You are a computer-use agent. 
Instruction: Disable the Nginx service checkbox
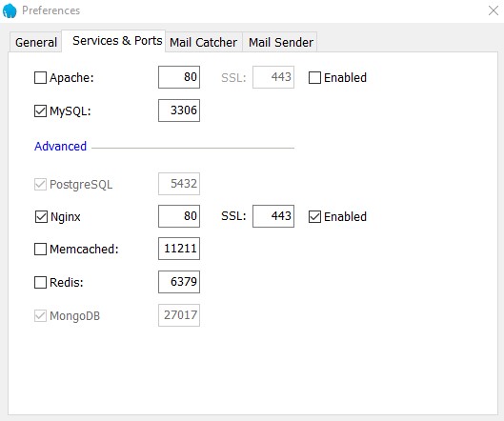(41, 216)
